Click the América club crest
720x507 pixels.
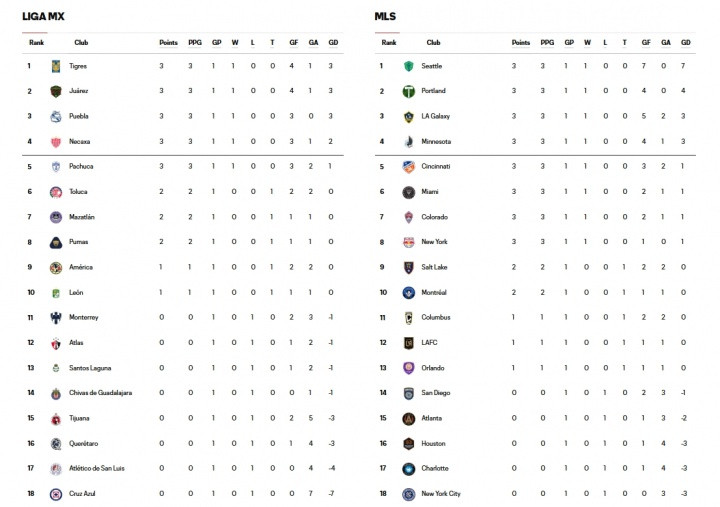click(56, 267)
